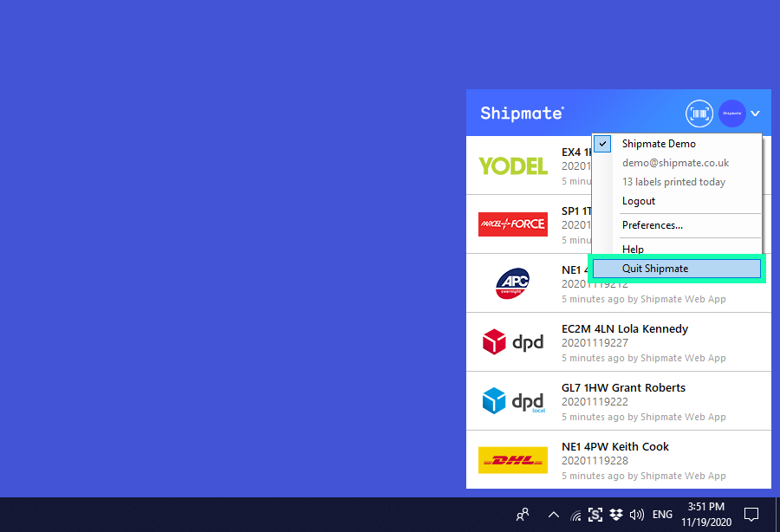Click the Shipmate tray icon in the taskbar

point(595,515)
